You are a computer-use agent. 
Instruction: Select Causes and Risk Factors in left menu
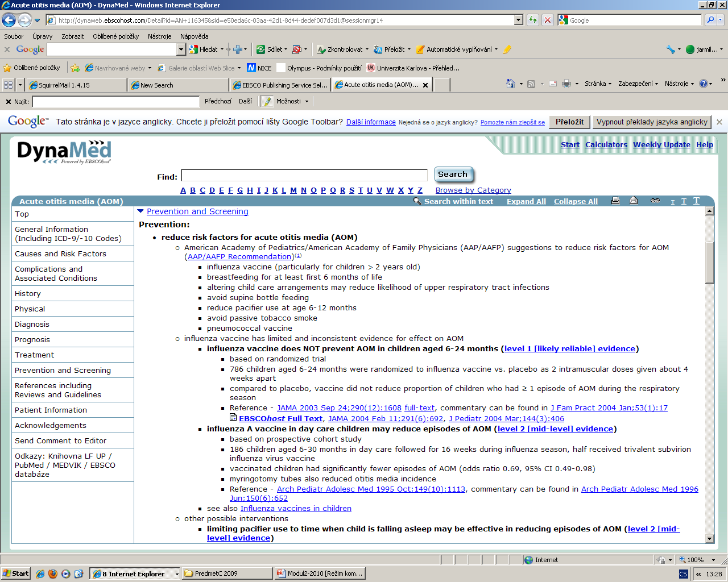point(73,253)
